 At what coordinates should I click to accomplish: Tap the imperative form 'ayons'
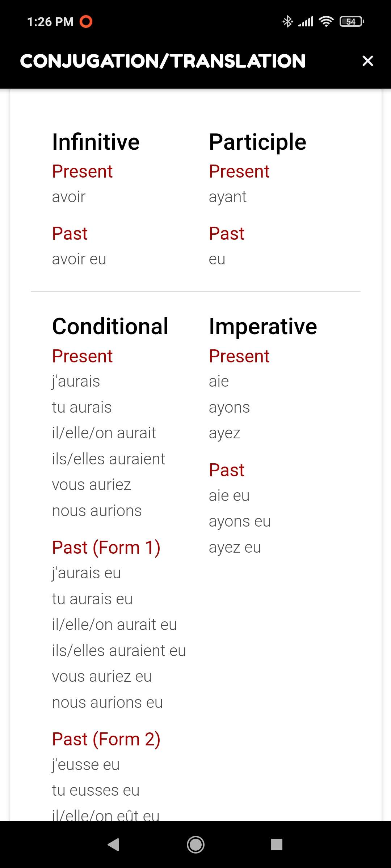pyautogui.click(x=229, y=407)
